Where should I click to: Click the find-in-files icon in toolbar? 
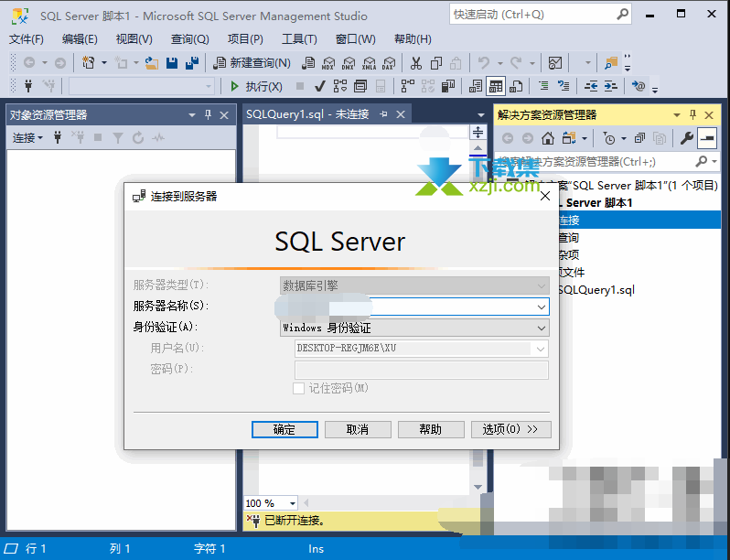tap(610, 63)
